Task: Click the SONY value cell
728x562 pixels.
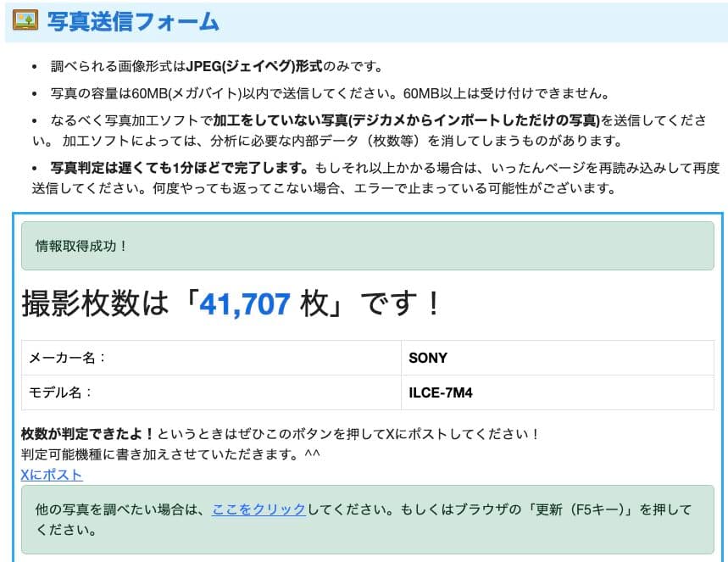Action: tap(428, 358)
